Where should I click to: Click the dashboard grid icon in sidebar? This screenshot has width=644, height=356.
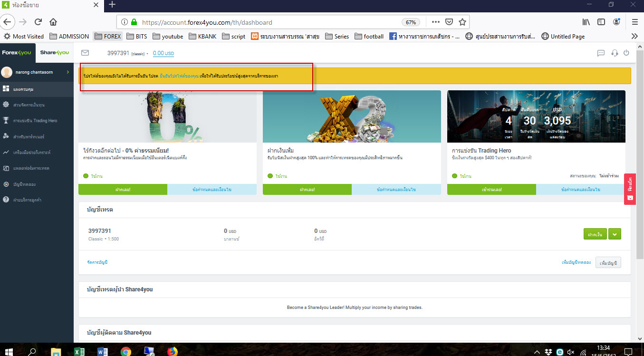pos(6,89)
